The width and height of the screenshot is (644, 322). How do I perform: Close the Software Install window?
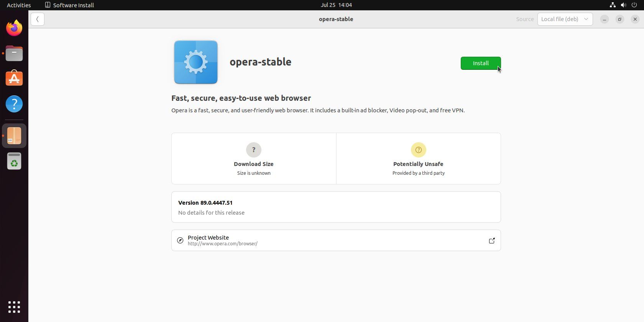635,19
